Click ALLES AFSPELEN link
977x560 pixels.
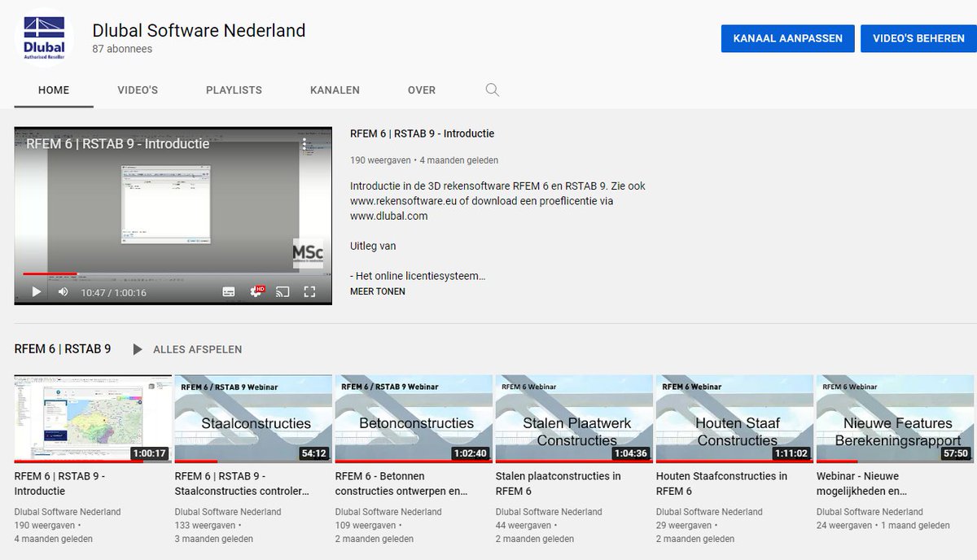pyautogui.click(x=198, y=349)
